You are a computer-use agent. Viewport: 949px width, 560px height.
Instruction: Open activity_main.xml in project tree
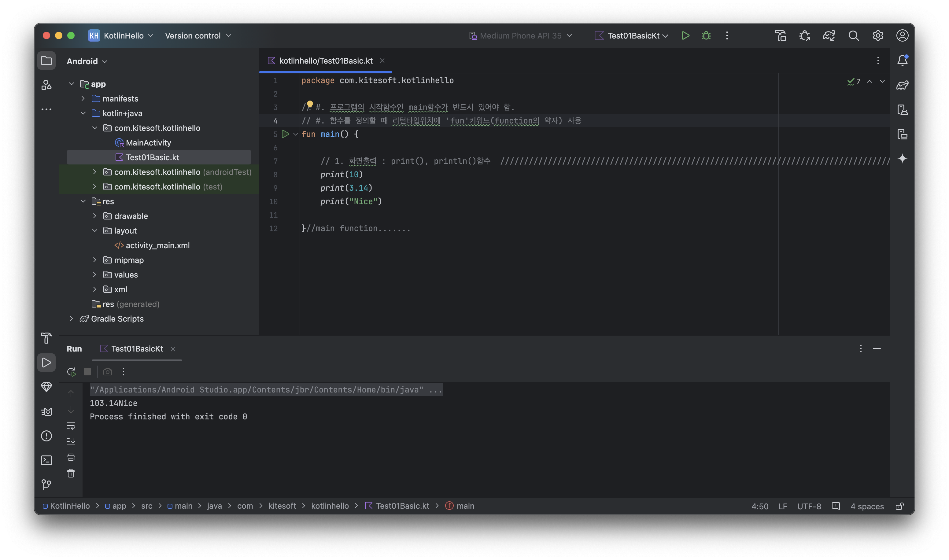pos(157,245)
